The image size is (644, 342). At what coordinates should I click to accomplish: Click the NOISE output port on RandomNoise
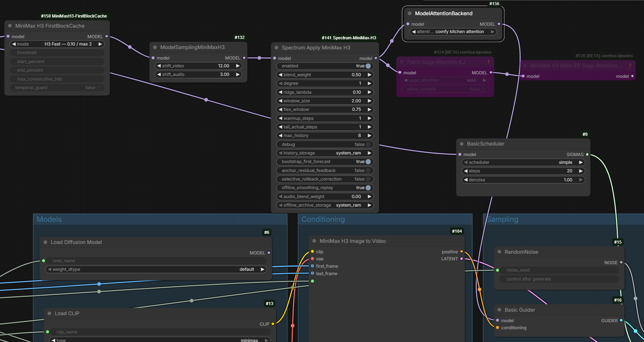point(621,263)
